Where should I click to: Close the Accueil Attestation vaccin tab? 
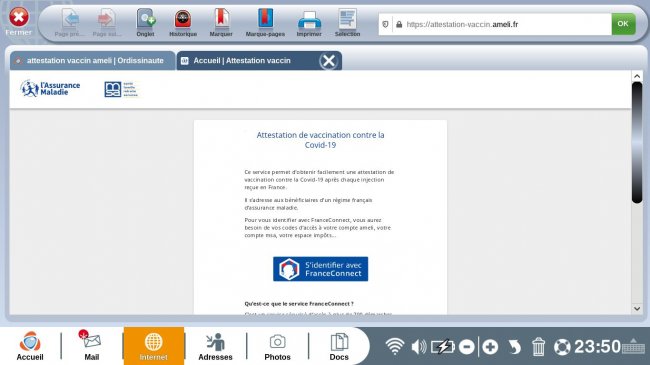pyautogui.click(x=329, y=61)
